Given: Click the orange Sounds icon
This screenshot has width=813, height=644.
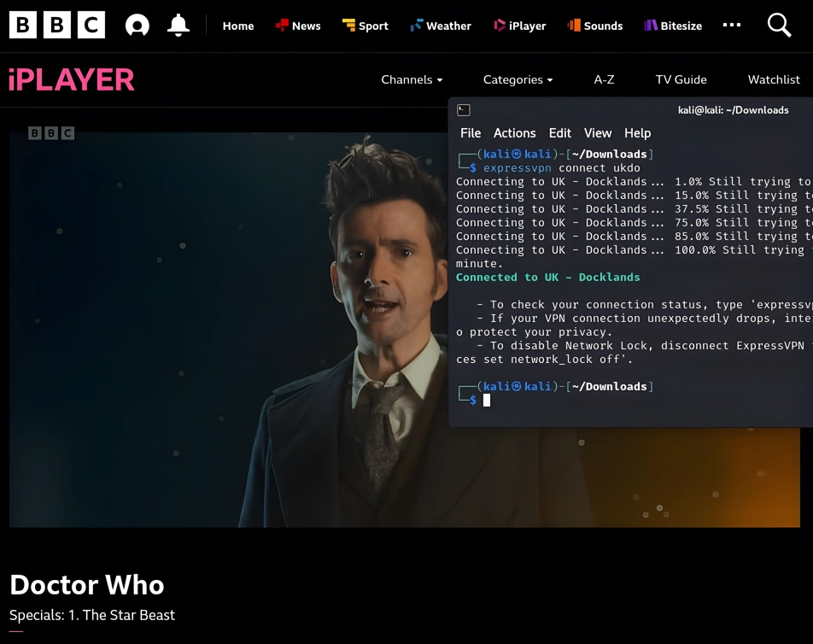Looking at the screenshot, I should tap(574, 25).
